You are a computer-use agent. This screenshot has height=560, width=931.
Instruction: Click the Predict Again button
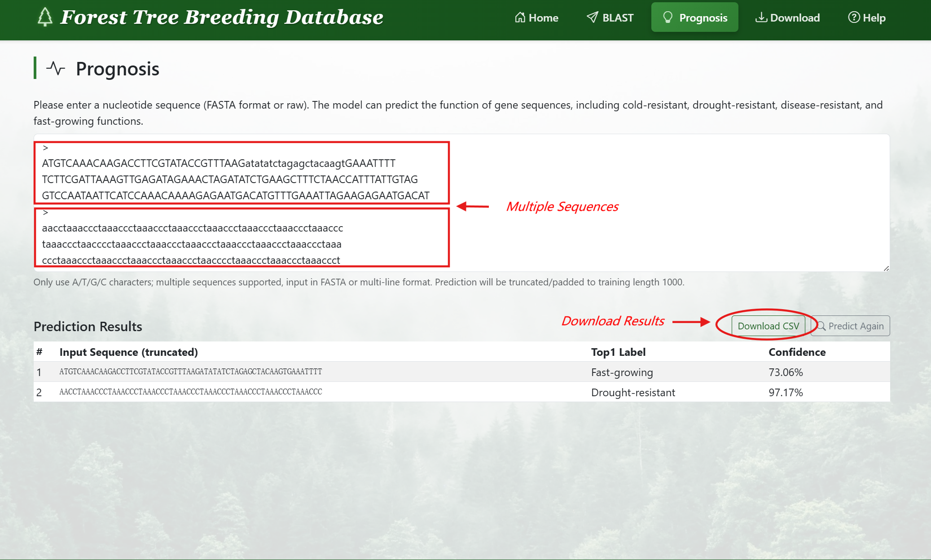(850, 326)
